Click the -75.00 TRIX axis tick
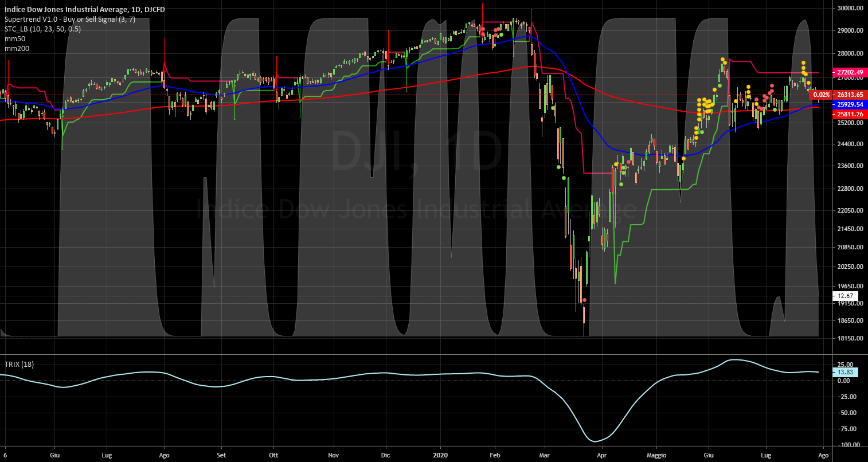 pyautogui.click(x=849, y=429)
